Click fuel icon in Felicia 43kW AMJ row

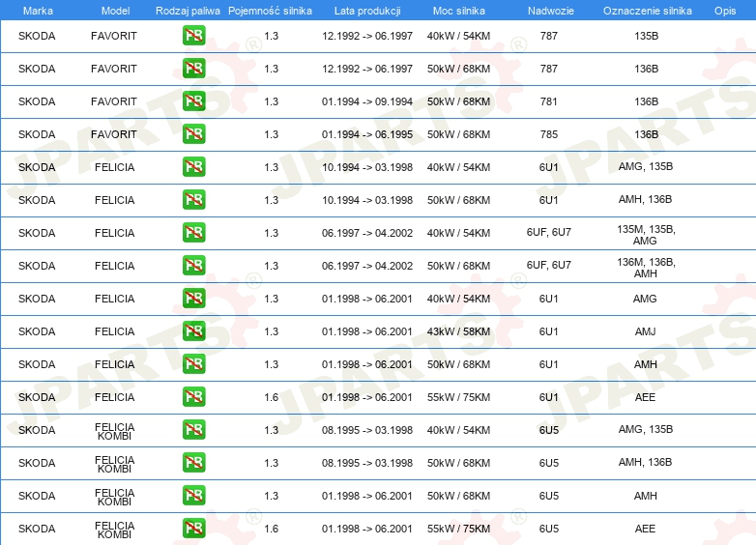point(193,331)
